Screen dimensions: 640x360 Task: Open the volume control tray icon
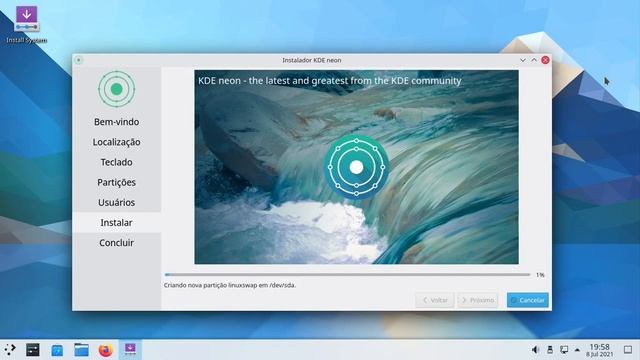536,349
